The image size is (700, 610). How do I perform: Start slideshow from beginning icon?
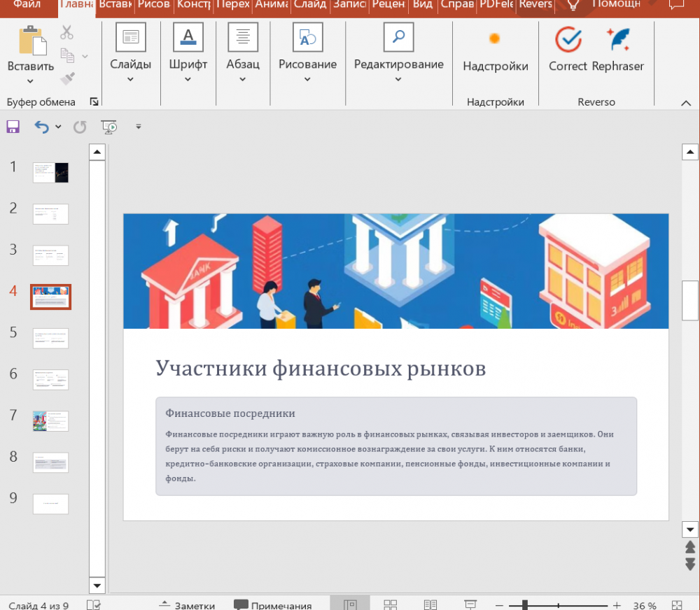[108, 127]
